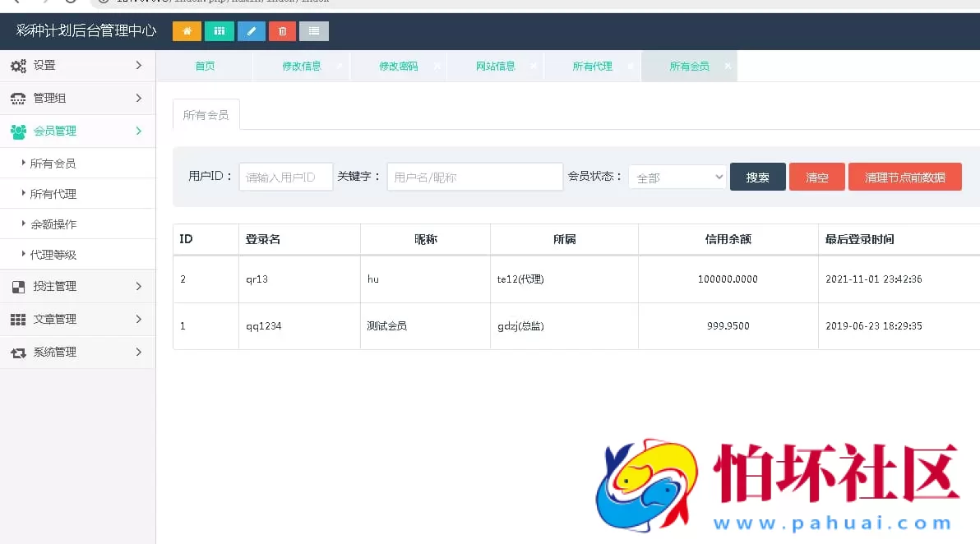
Task: Click the red trash delete icon
Action: tap(283, 31)
